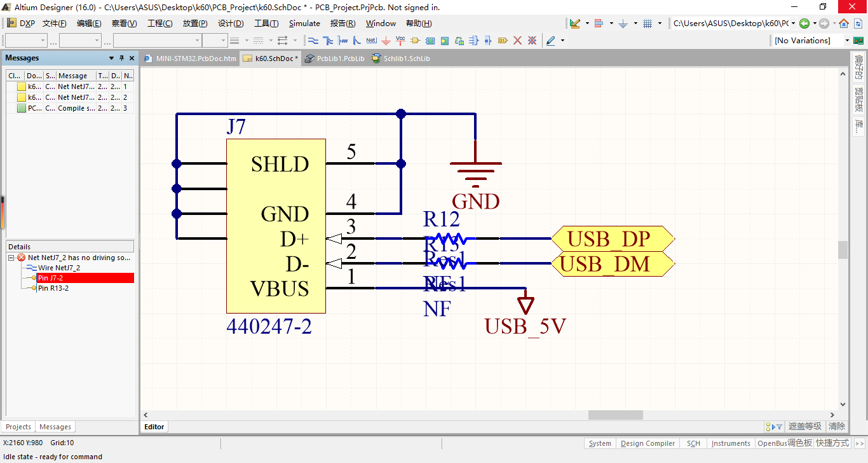868x463 pixels.
Task: Open the Window menu
Action: pyautogui.click(x=381, y=24)
